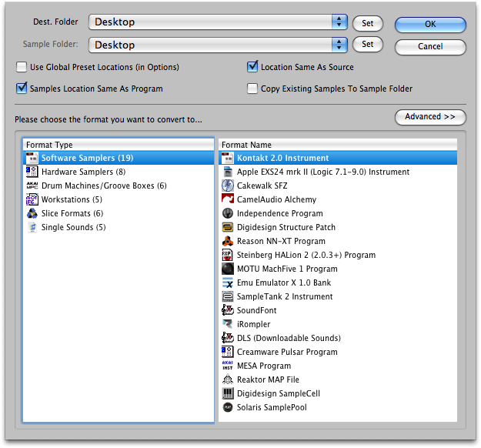Screen dimensions: 481x448
Task: Click the Drum Machines/Groove Boxes icon
Action: pyautogui.click(x=32, y=186)
